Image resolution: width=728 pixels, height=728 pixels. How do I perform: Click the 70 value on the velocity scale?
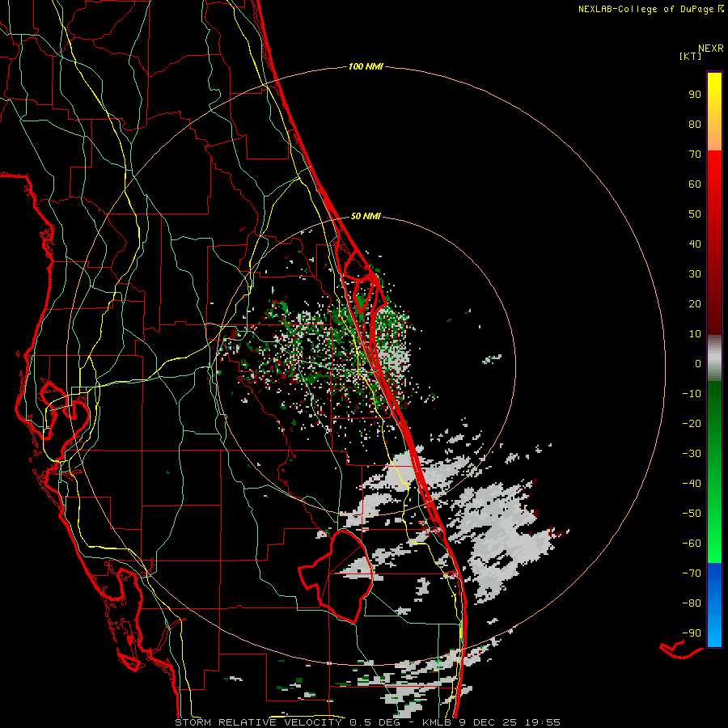click(695, 154)
